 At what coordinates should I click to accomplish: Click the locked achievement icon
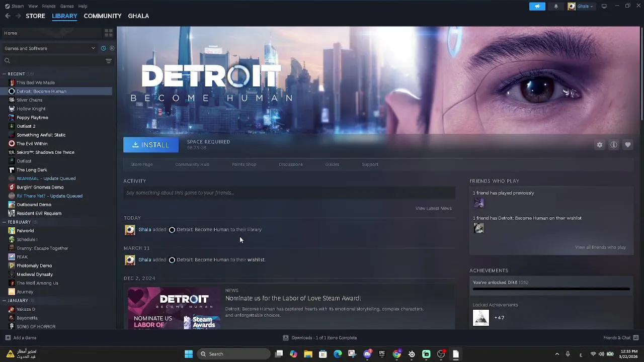tap(481, 318)
